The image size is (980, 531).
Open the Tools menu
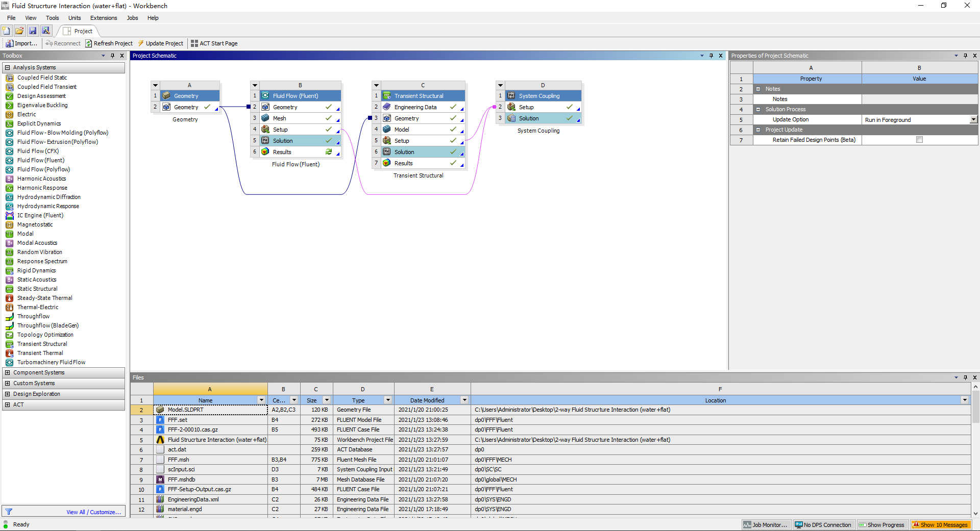click(53, 18)
